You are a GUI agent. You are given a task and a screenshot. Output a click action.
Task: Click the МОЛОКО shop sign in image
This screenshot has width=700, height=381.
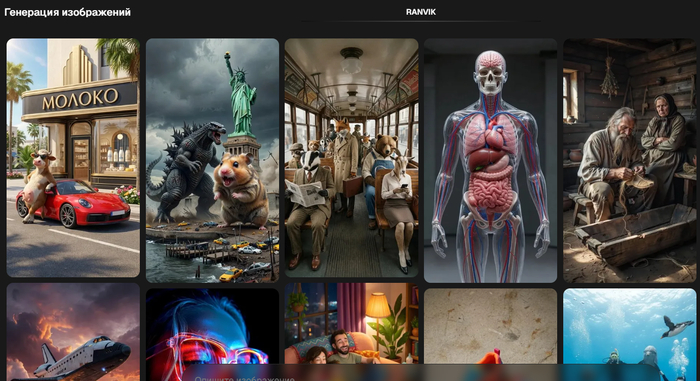tap(80, 98)
